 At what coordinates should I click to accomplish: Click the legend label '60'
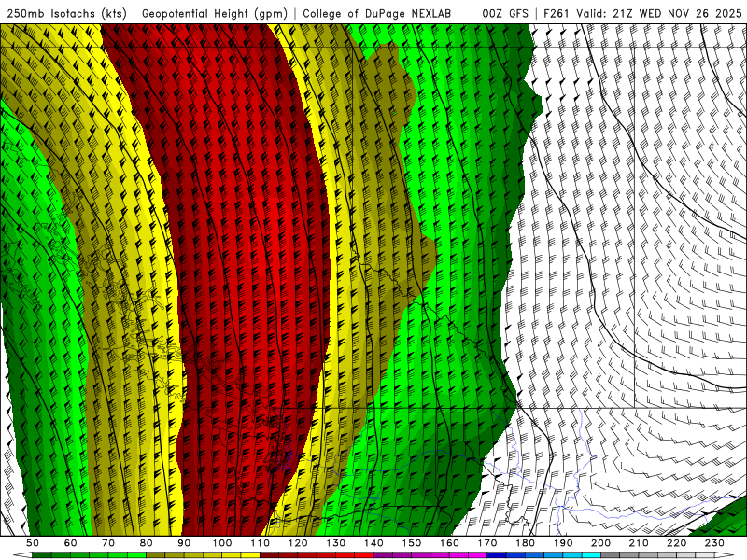point(71,543)
